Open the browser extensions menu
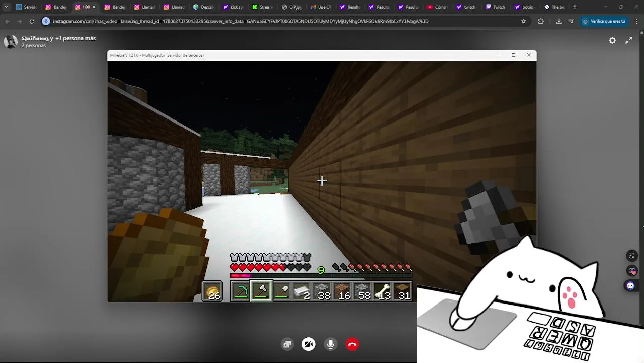This screenshot has width=644, height=363. 541,21
